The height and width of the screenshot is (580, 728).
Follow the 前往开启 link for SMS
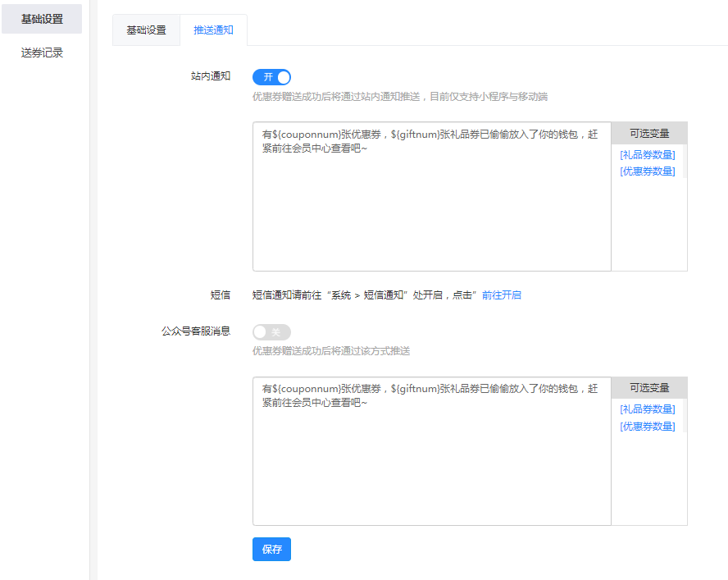click(x=501, y=295)
